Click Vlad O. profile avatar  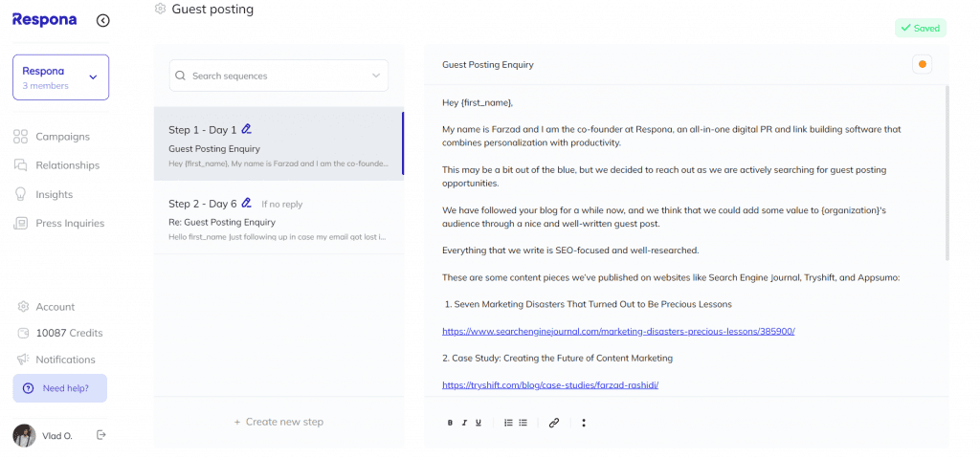click(x=24, y=435)
